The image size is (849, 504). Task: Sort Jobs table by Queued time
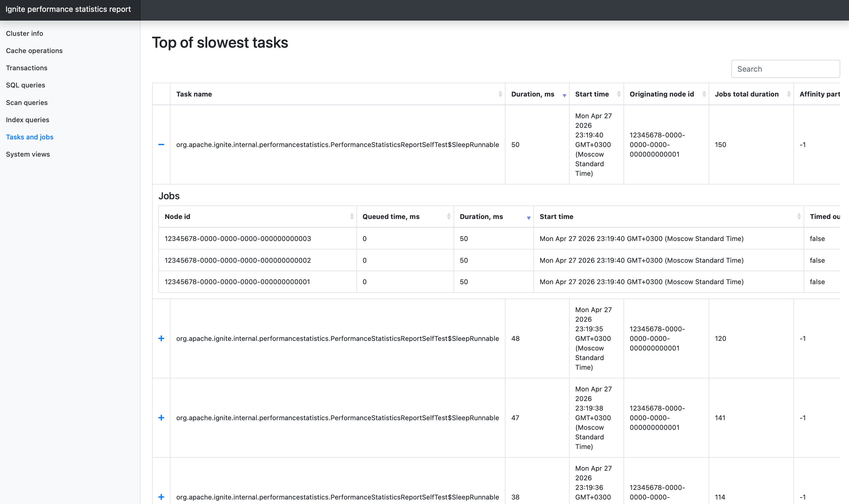[x=405, y=217]
